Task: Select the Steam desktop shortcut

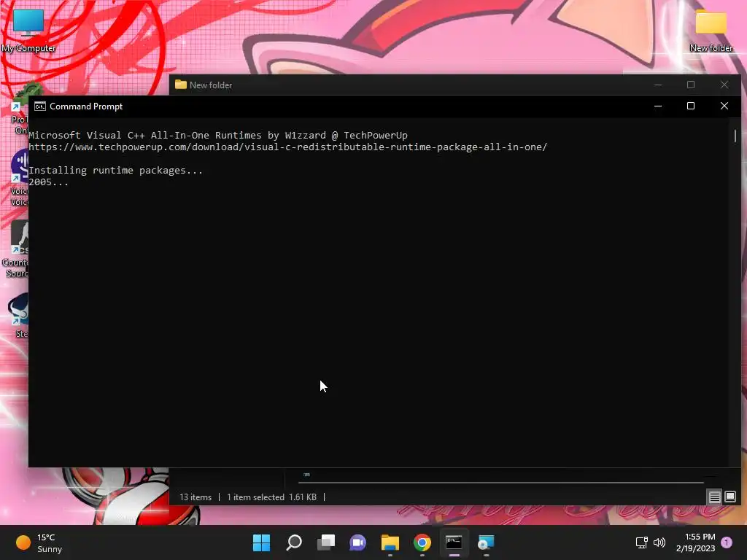Action: 18,315
